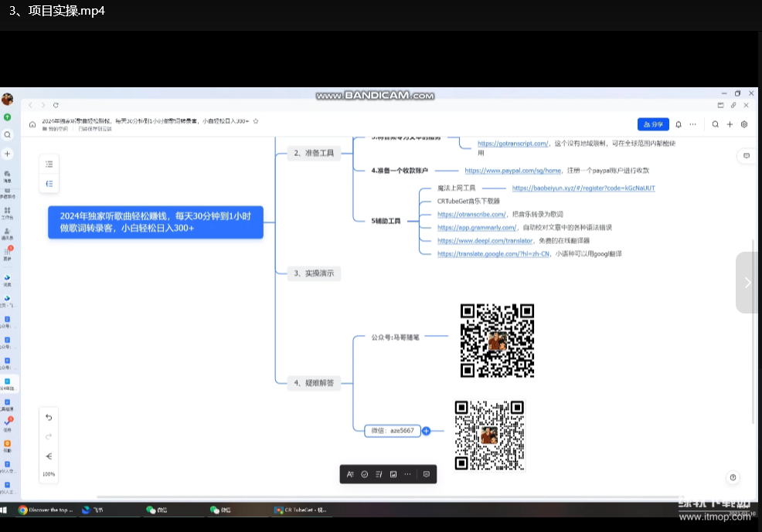Screen dimensions: 762x532
Task: Switch to mind map view icon
Action: 49,184
